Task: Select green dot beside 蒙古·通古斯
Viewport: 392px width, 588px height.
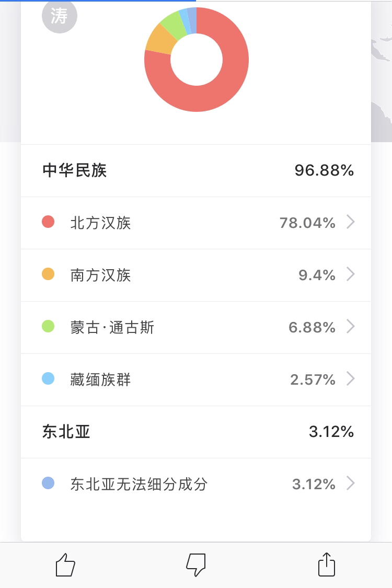Action: (48, 326)
